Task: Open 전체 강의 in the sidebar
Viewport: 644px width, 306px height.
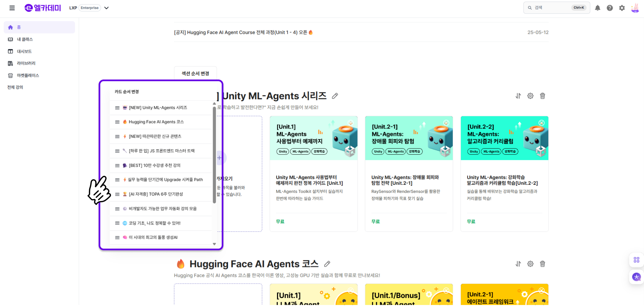Action: coord(15,87)
